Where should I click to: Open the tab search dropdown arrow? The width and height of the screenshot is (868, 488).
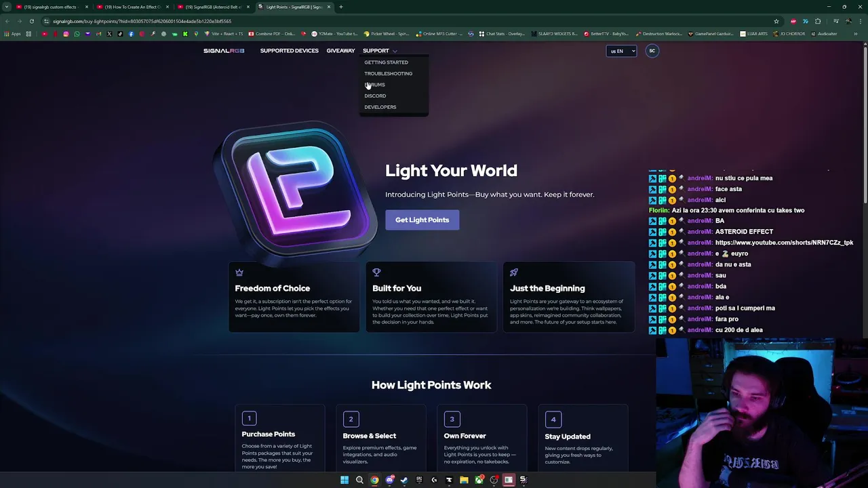7,7
